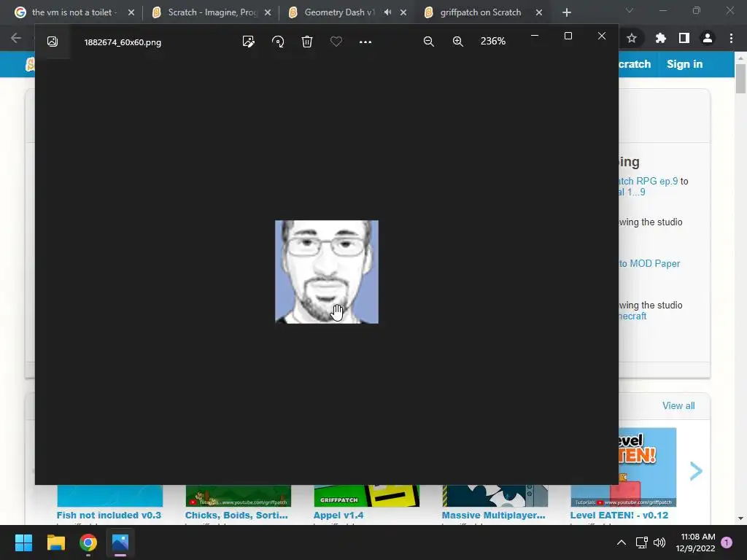Open network status tray icon

[641, 542]
